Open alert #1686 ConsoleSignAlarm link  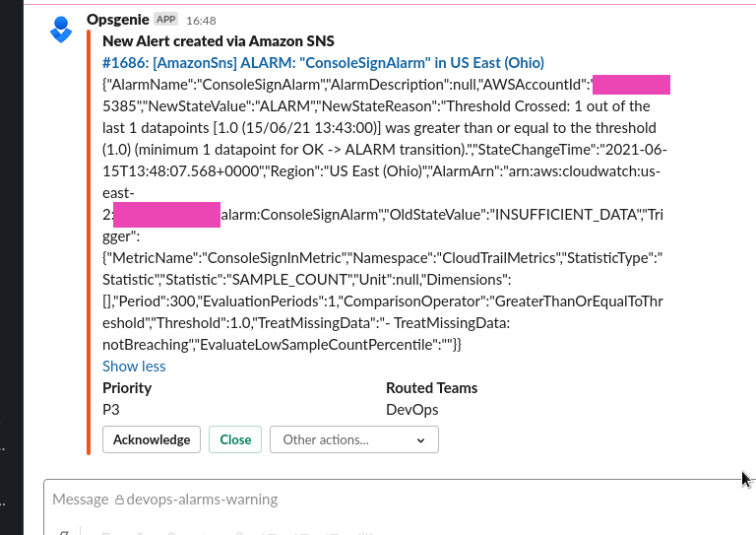point(324,63)
